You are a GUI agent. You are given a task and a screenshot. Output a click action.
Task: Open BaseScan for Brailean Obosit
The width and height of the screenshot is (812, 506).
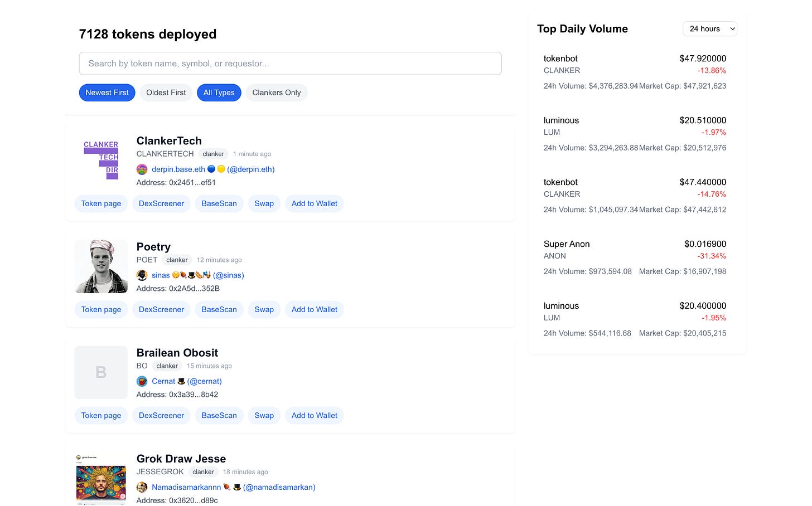(219, 415)
